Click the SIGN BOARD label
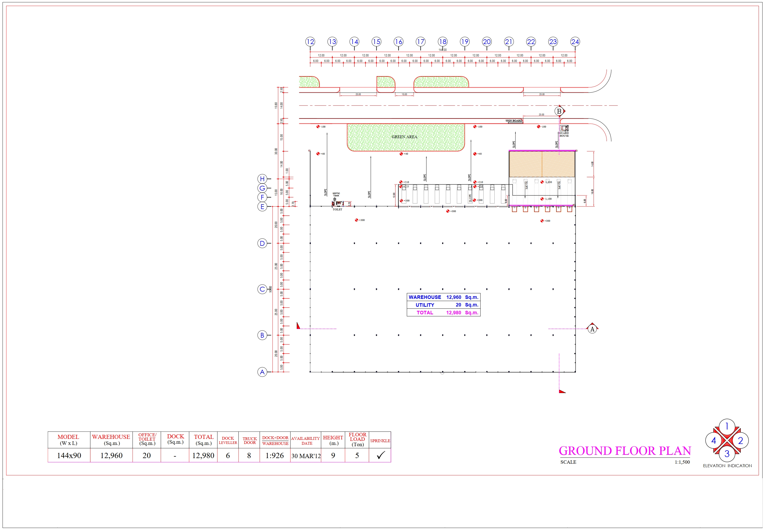The width and height of the screenshot is (766, 532). point(514,121)
